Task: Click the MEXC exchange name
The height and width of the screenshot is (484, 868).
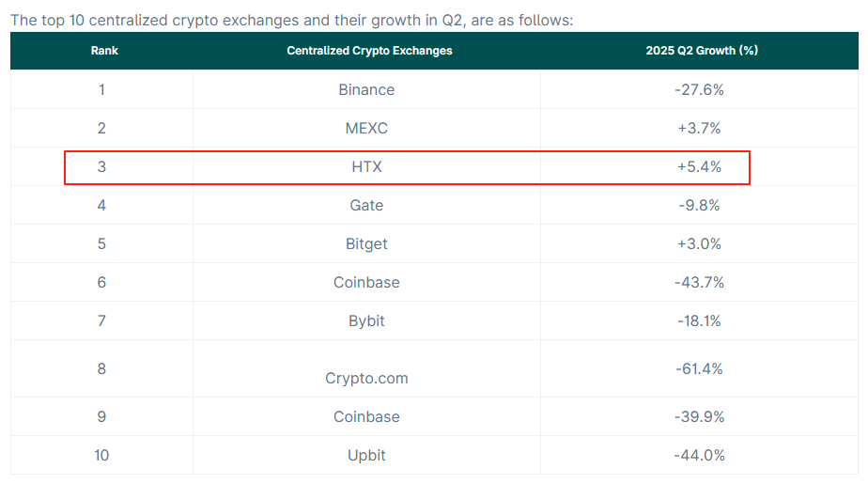Action: pyautogui.click(x=366, y=129)
